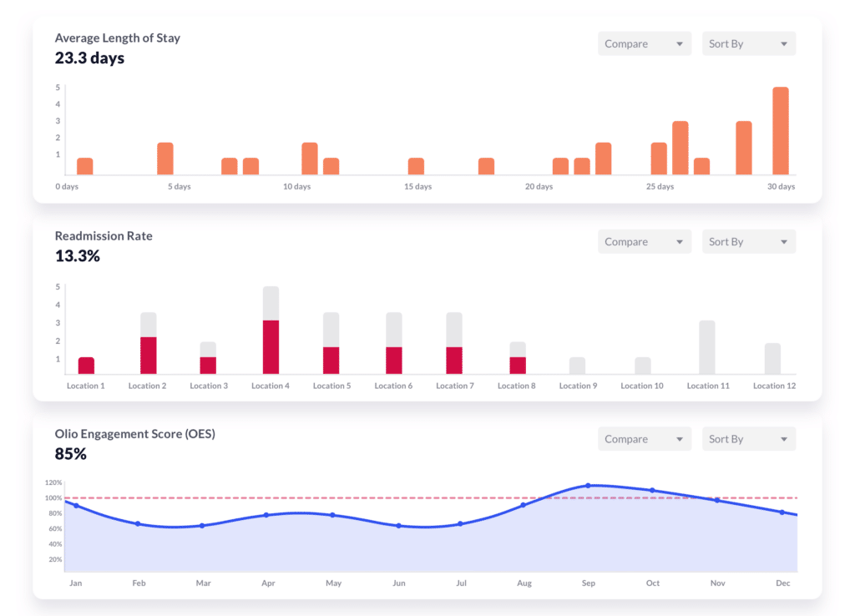This screenshot has width=855, height=616.
Task: Click the 'Location 6' axis label
Action: [394, 386]
